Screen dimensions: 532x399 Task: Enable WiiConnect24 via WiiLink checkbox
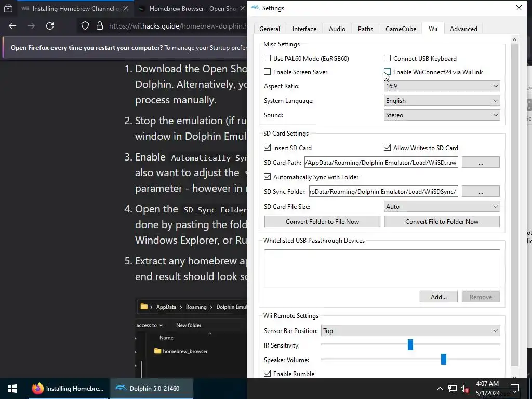point(387,72)
